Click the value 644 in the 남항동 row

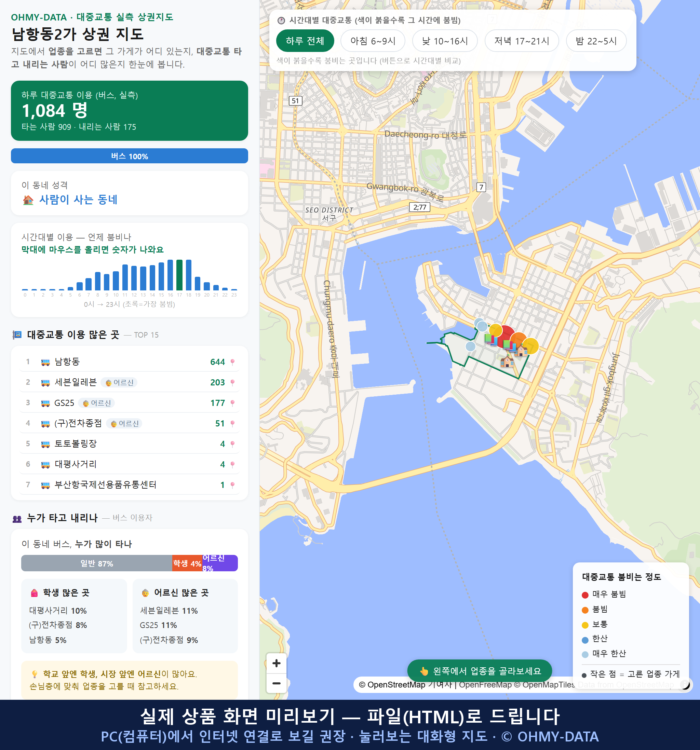(217, 362)
